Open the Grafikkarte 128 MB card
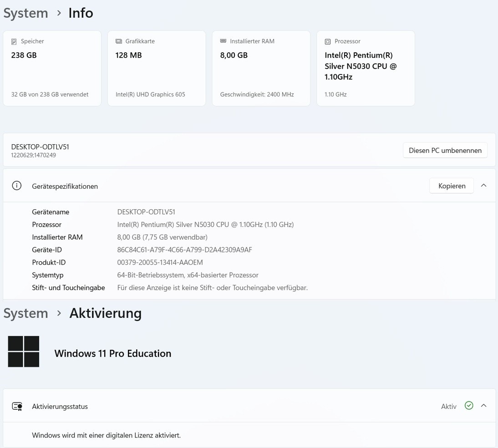This screenshot has height=448, width=498. click(x=157, y=68)
